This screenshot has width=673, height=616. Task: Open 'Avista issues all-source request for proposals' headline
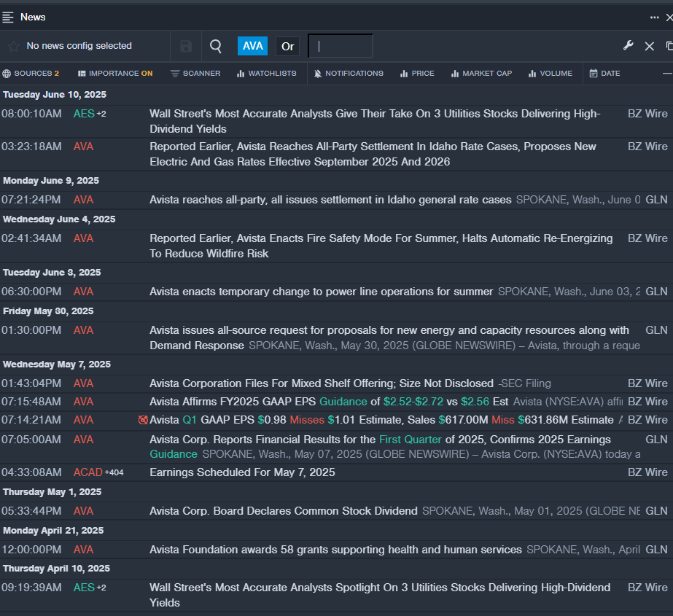[x=389, y=338]
